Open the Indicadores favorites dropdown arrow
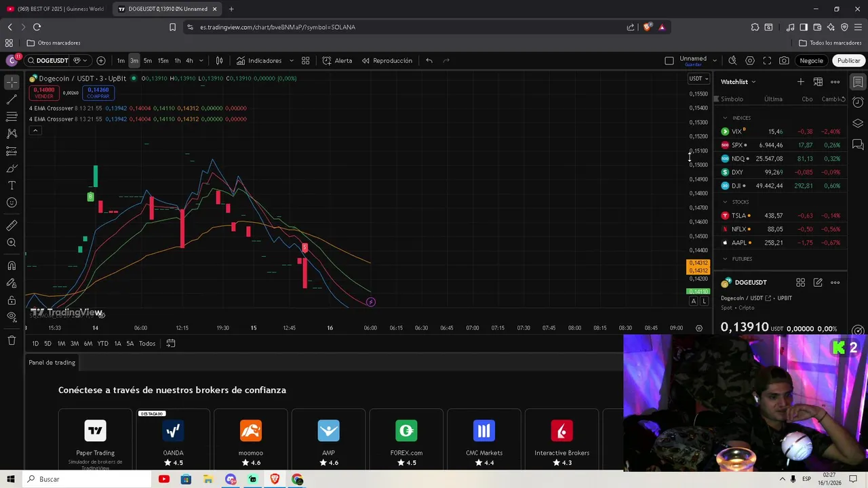Screen dimensions: 868x488 (x=292, y=60)
